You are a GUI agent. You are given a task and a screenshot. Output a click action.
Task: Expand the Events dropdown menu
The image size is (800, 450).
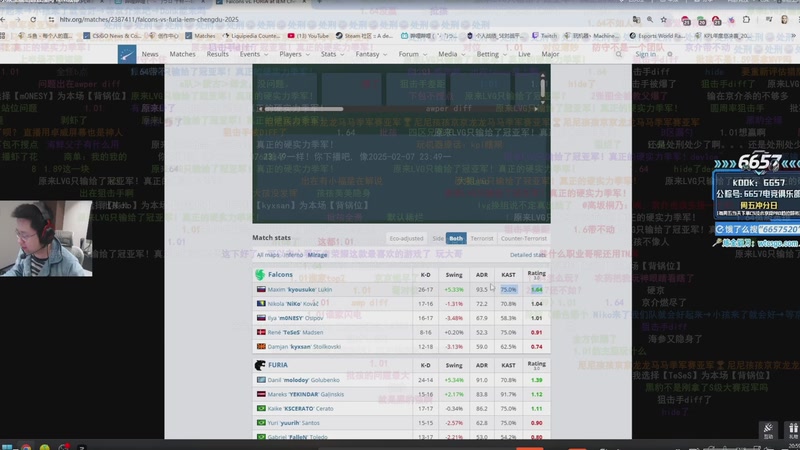tap(254, 54)
